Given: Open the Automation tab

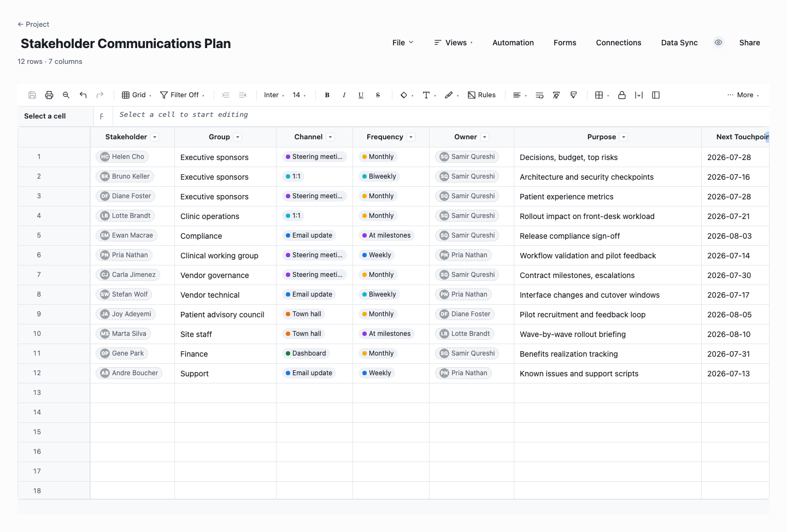Looking at the screenshot, I should [513, 43].
